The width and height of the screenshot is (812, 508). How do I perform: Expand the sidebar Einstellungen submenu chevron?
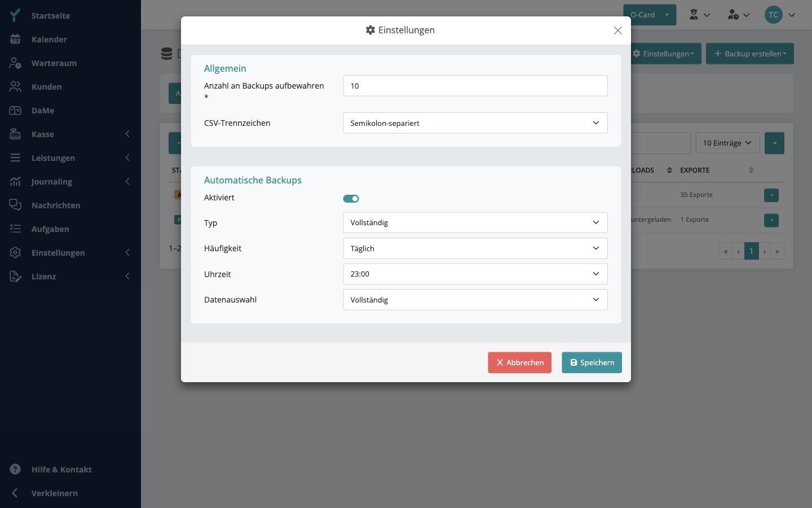point(127,253)
